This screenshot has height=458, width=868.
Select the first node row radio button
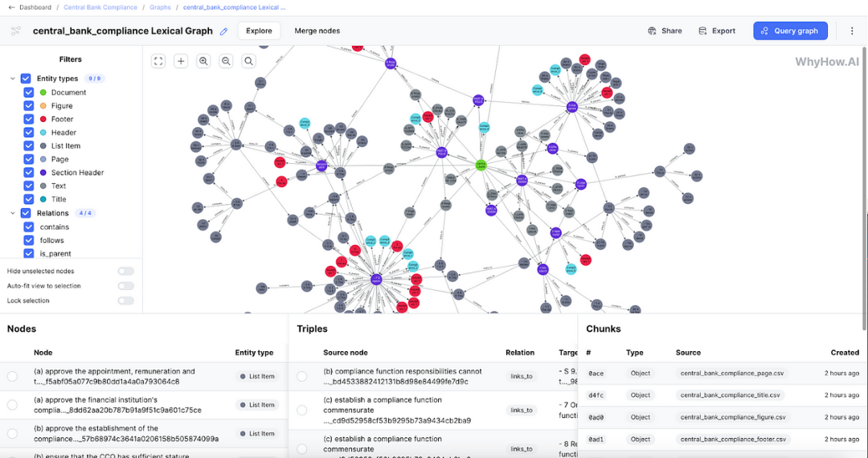(x=12, y=376)
